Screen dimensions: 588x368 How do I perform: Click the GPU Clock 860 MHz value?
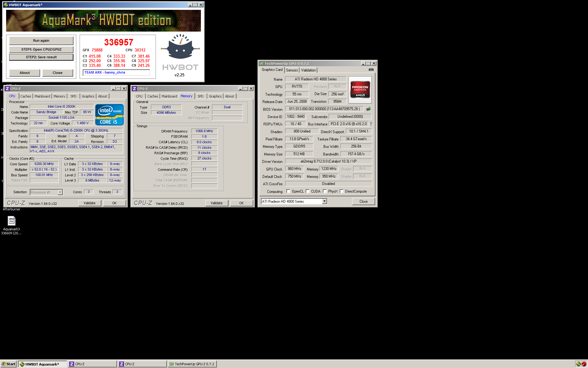[295, 169]
